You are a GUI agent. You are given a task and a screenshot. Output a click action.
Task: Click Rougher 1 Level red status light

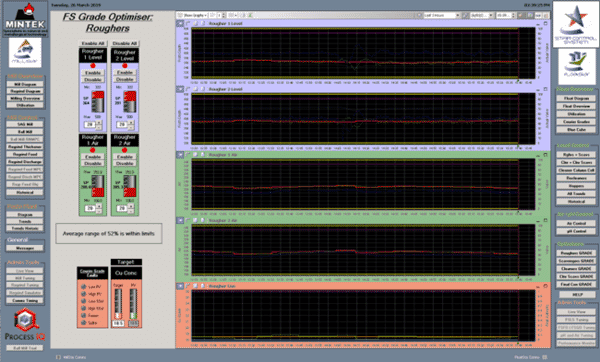[x=93, y=65]
